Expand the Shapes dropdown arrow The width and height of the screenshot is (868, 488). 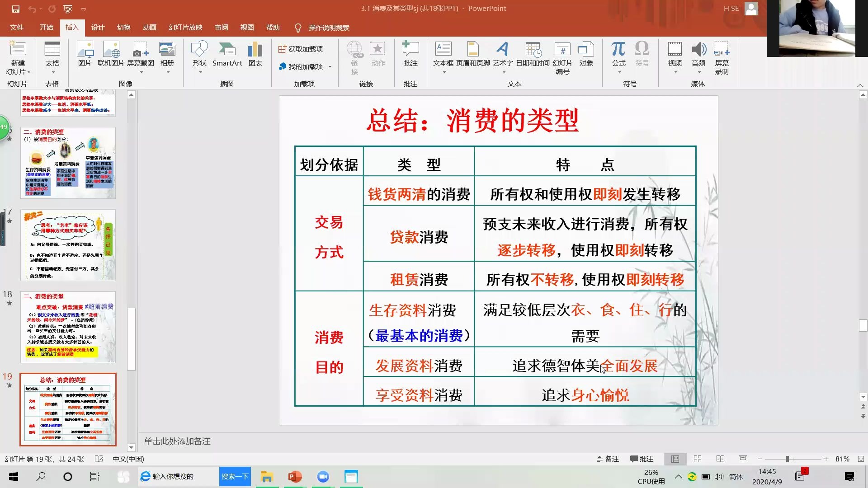[x=200, y=72]
